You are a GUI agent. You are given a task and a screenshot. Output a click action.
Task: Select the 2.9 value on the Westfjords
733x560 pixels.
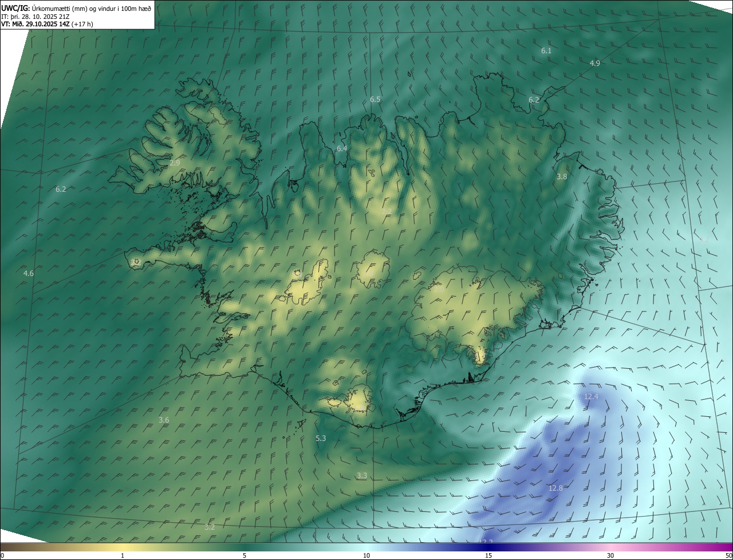point(175,163)
